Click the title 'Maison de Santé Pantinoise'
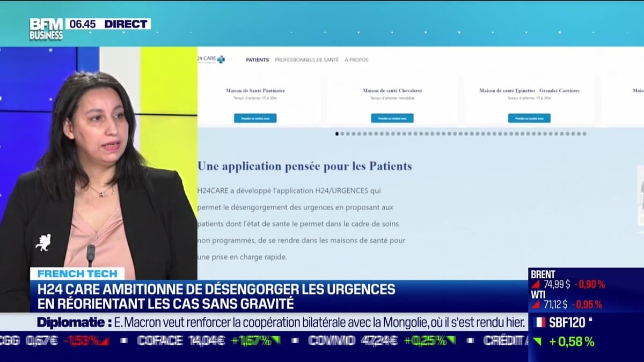Screen dimensions: 644x362 tap(255, 91)
